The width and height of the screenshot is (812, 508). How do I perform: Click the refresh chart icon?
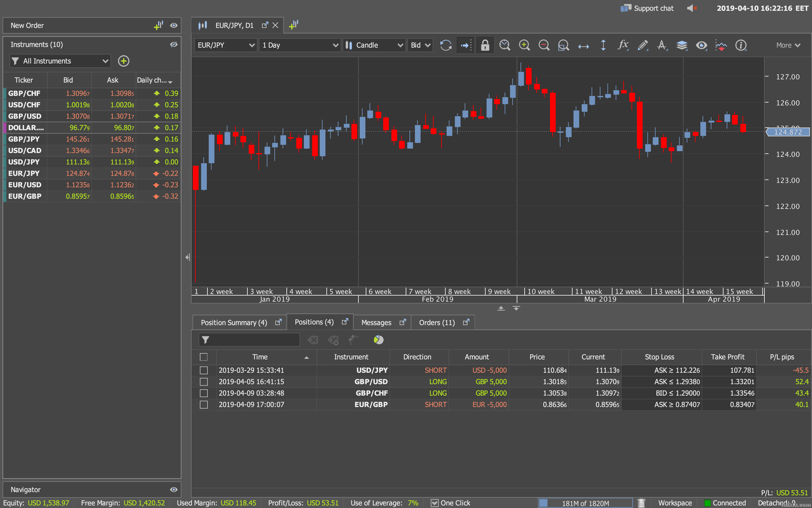446,45
